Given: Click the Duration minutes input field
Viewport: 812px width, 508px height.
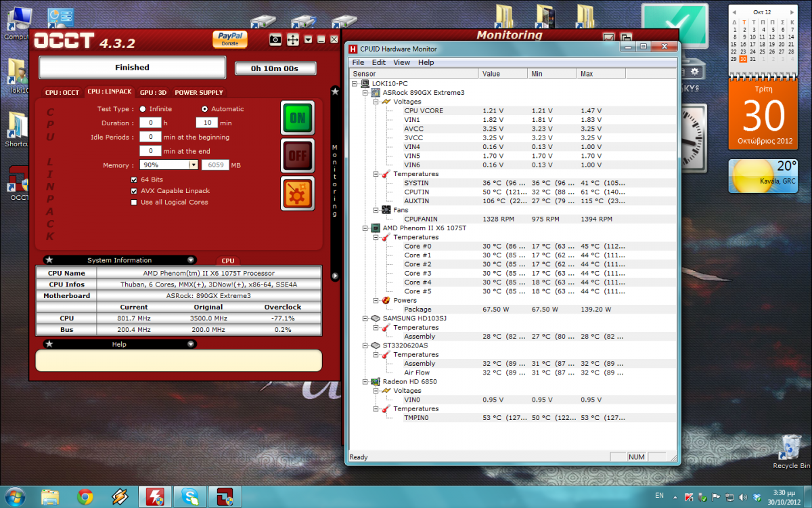Looking at the screenshot, I should click(206, 123).
